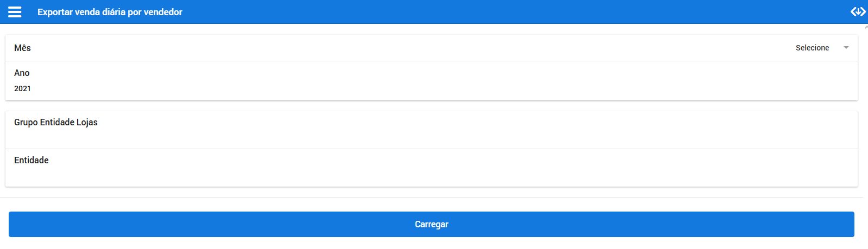Click the code download icon in header
This screenshot has width=868, height=249.
click(x=858, y=12)
